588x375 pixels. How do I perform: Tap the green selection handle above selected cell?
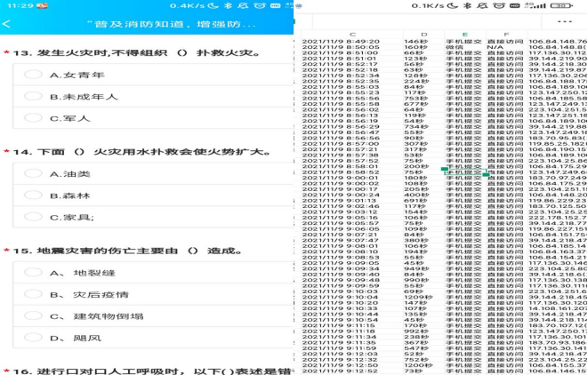pyautogui.click(x=445, y=168)
